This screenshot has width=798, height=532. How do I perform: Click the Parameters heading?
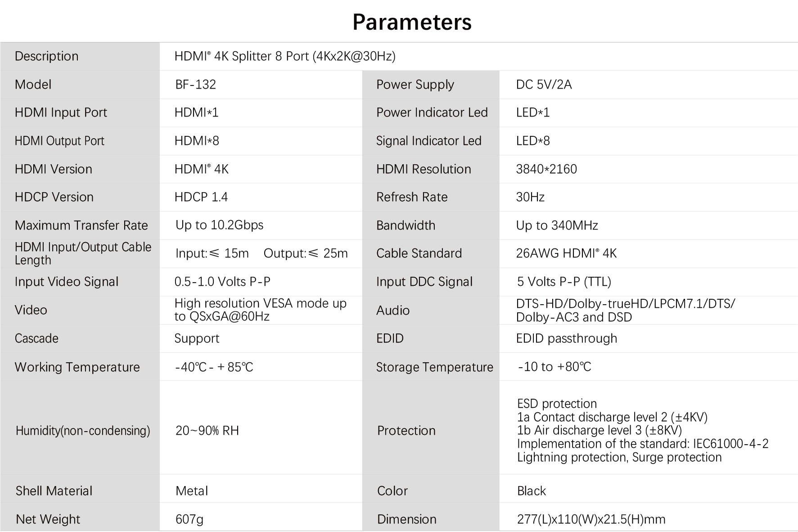coord(412,22)
